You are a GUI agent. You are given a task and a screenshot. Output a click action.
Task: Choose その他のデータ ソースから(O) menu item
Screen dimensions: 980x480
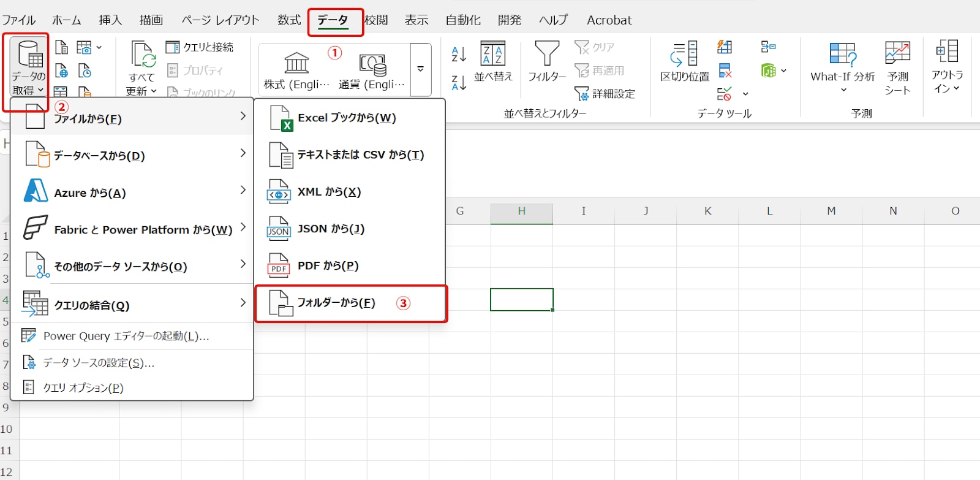pyautogui.click(x=132, y=265)
